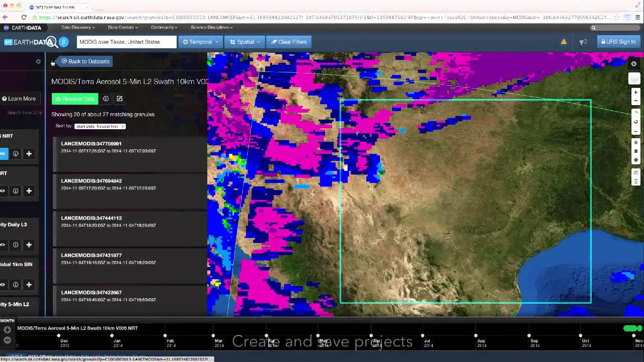Click the search box with MODIS query
This screenshot has width=644, height=362.
click(126, 42)
